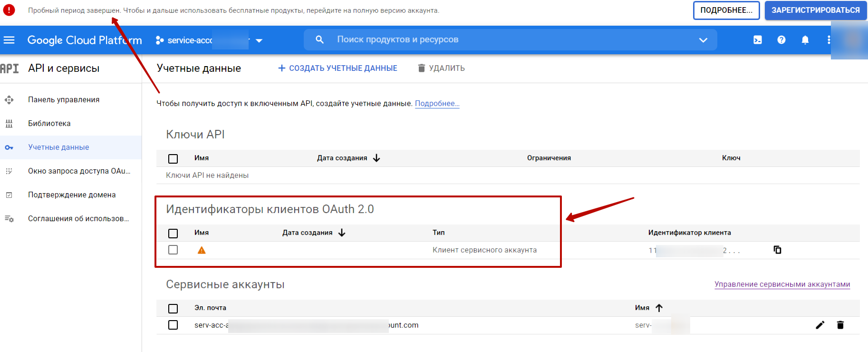Click the domain verification checkbox icon
The image size is (868, 352).
(9, 195)
